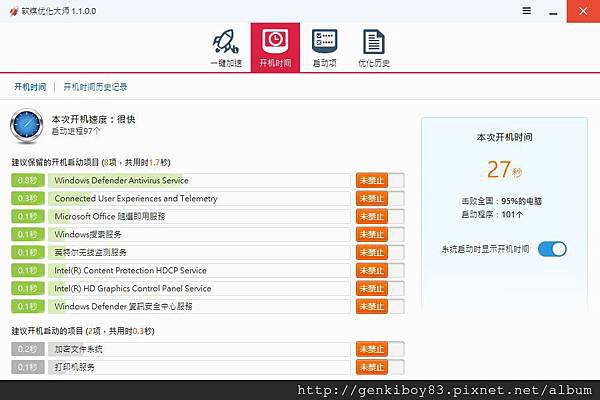
Task: Toggle Windows Defender security center service switch
Action: pos(380,306)
